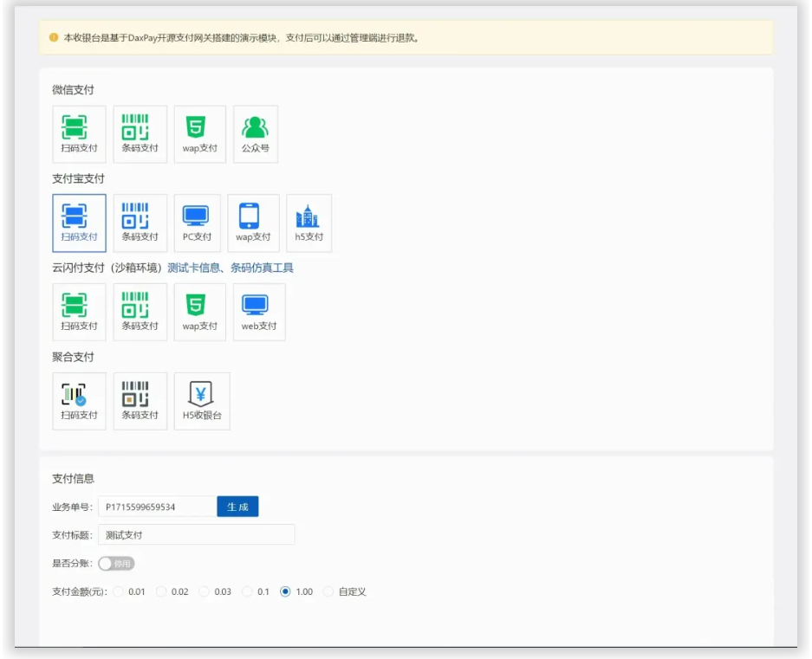Open the 条码仿真工具 barcode simulator link

coord(262,268)
